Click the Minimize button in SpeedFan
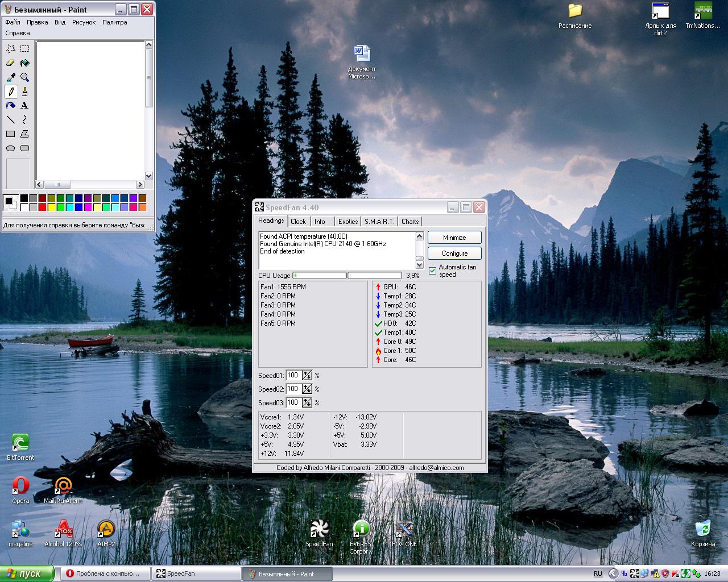Image resolution: width=728 pixels, height=582 pixels. (454, 238)
